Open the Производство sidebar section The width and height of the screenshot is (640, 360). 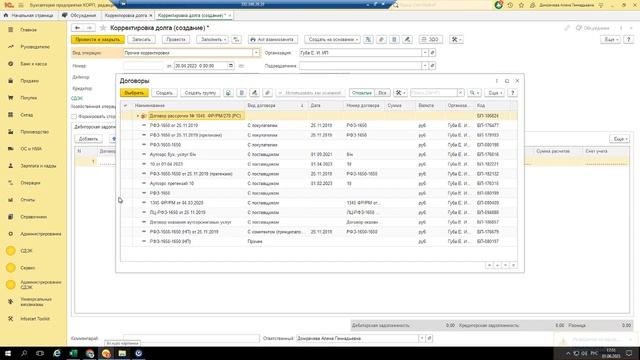click(x=34, y=132)
